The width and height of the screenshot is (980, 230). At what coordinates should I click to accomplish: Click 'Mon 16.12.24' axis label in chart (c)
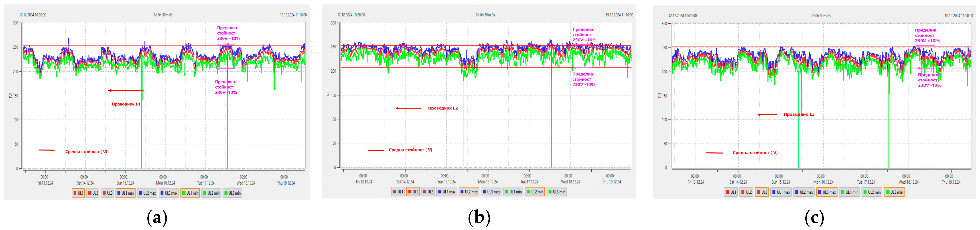tap(823, 182)
